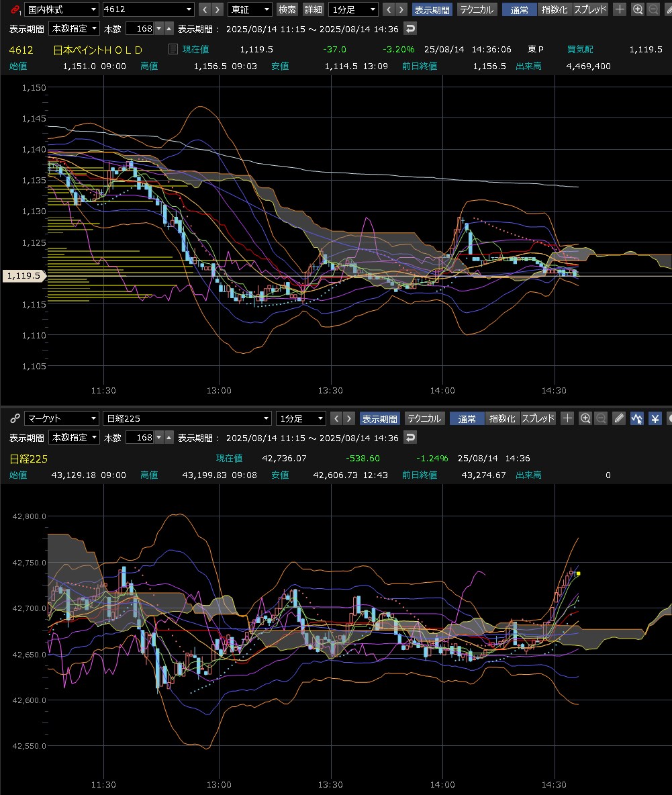Click the yellow 日経225 title label
The width and height of the screenshot is (672, 795).
28,459
